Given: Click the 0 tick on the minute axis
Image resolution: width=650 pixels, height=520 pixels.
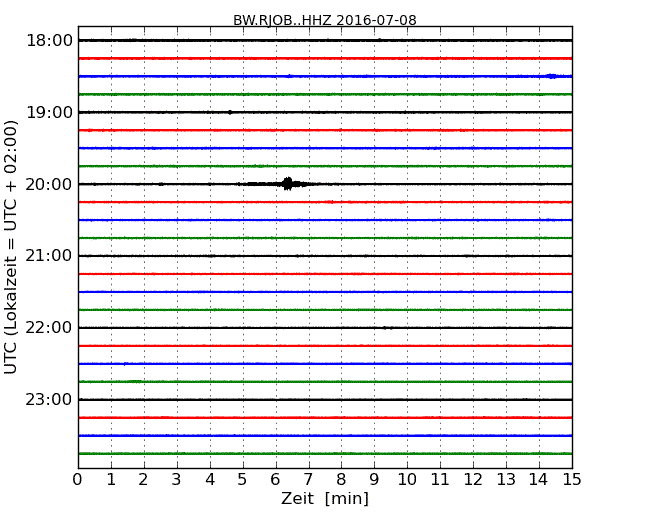Looking at the screenshot, I should click(x=78, y=479).
